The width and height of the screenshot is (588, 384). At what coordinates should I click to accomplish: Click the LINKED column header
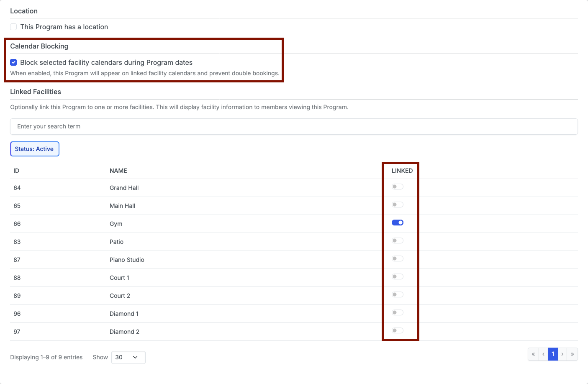(402, 171)
